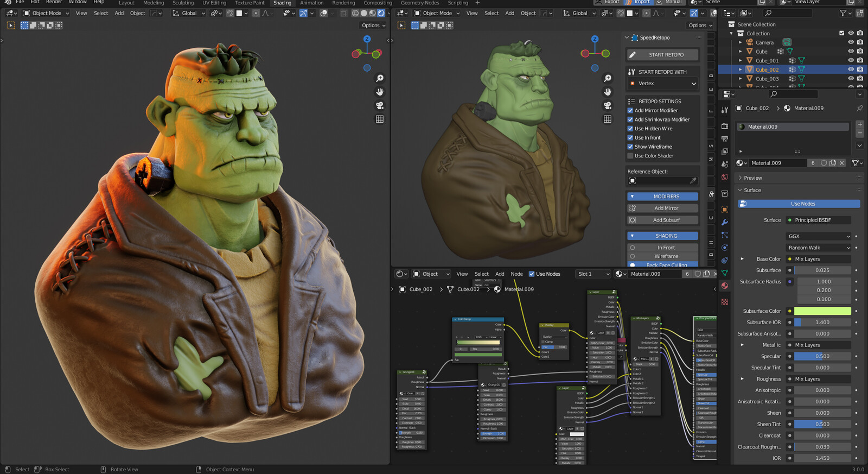Viewport: 868px width, 474px height.
Task: Toggle Use Nodes checkbox in node editor header
Action: point(532,274)
